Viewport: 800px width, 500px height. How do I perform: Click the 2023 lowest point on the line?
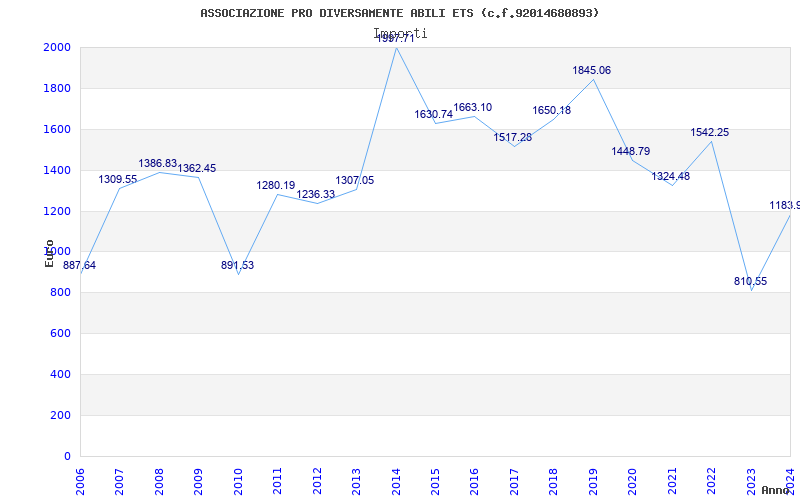(x=752, y=291)
